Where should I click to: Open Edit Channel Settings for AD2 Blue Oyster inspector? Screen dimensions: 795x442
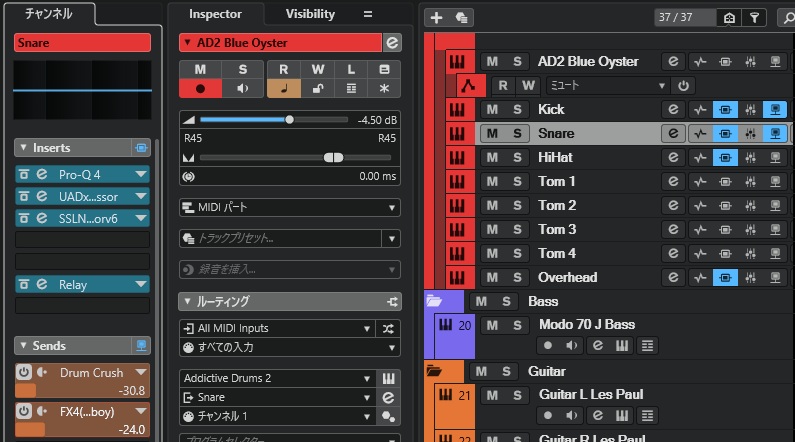click(392, 43)
